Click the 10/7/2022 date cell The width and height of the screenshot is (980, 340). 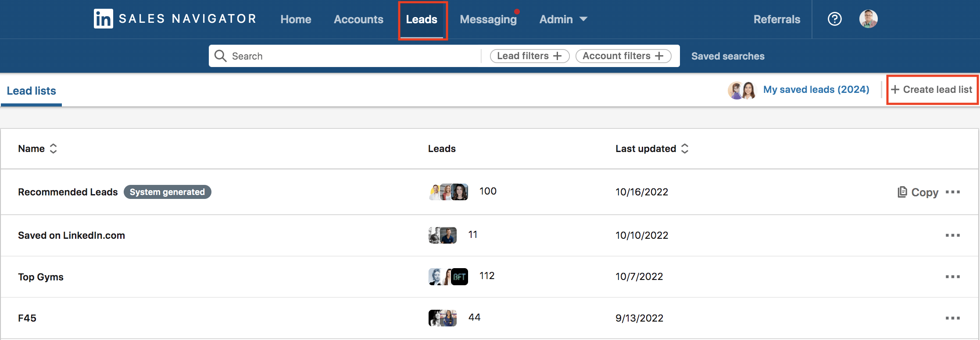coord(639,276)
